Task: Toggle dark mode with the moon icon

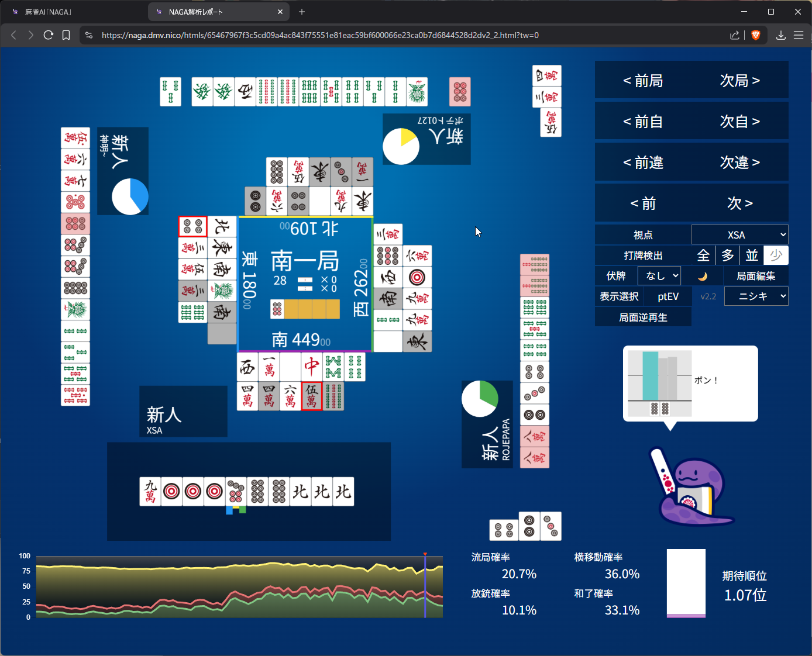Action: 702,276
